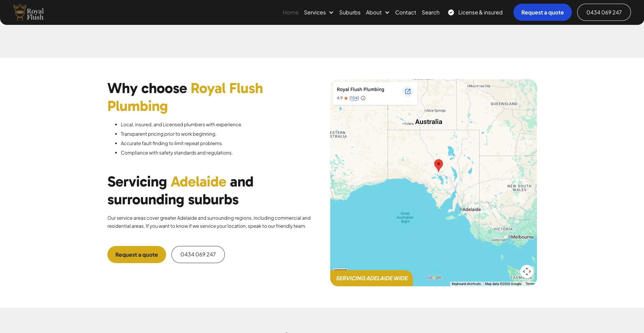This screenshot has height=333, width=644.
Task: Click the License & insured checkmark icon
Action: pyautogui.click(x=451, y=12)
